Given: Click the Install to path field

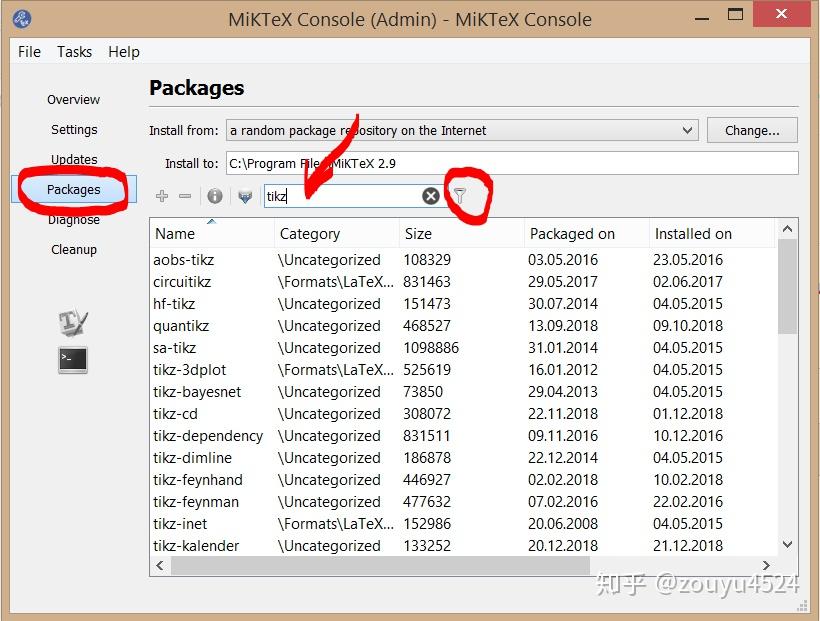Looking at the screenshot, I should (x=512, y=163).
